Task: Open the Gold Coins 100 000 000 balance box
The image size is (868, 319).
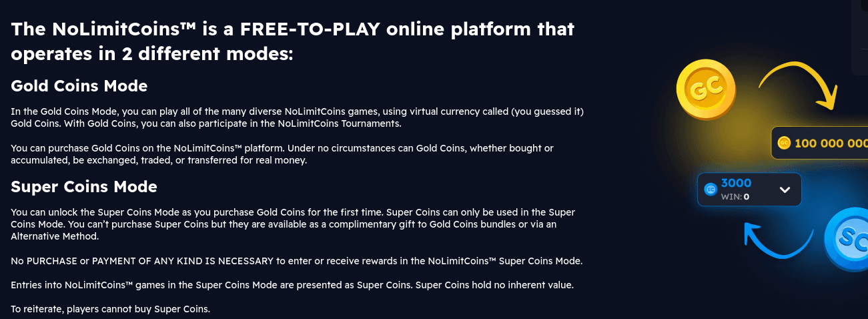Action: click(x=819, y=143)
